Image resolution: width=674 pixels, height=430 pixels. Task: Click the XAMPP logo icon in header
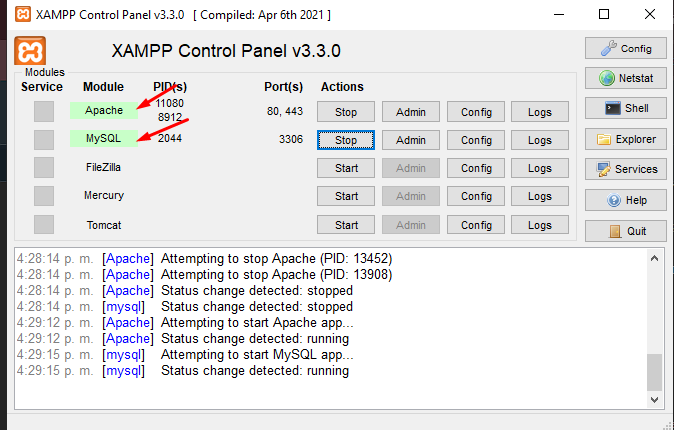click(x=30, y=52)
